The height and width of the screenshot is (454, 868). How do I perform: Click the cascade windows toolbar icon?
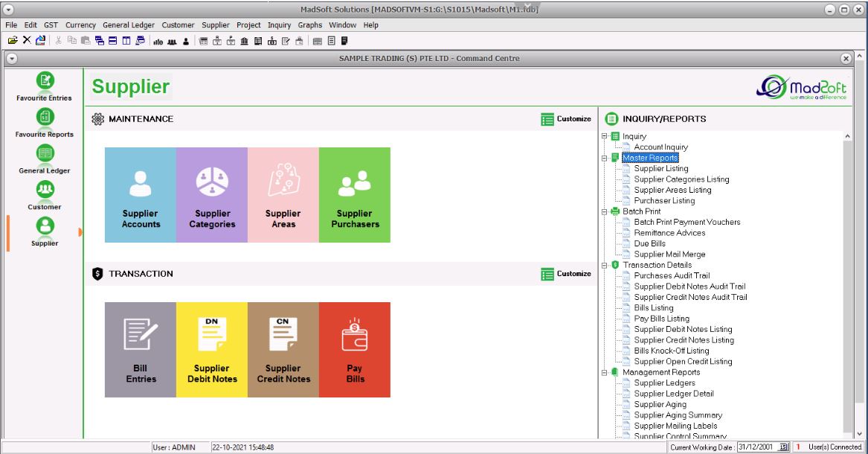[100, 40]
